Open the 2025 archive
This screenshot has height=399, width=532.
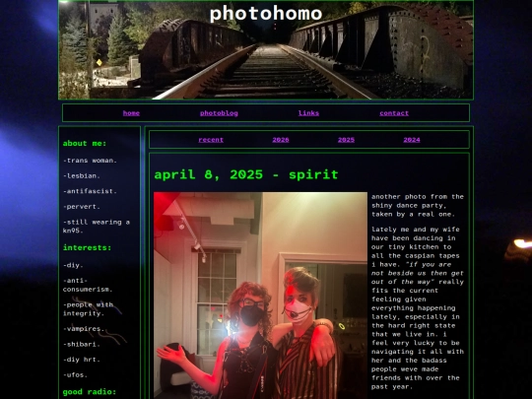pyautogui.click(x=346, y=140)
